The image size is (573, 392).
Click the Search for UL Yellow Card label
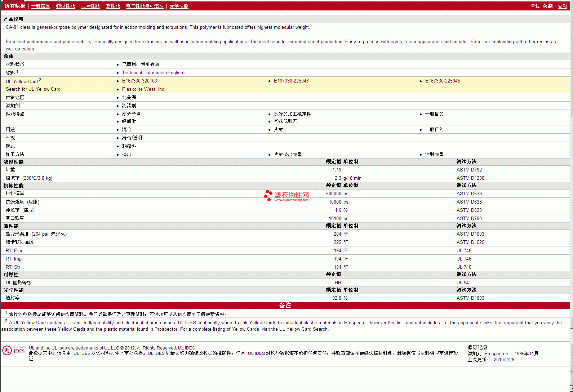[33, 89]
